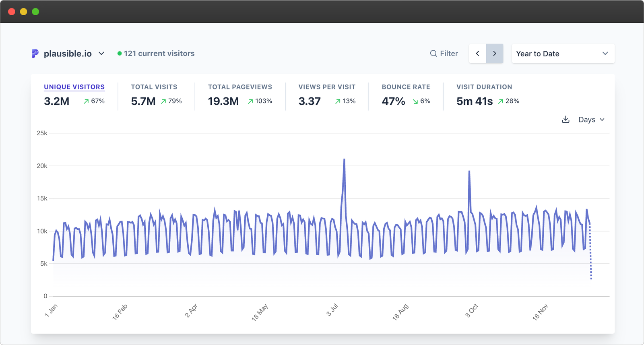Click the green macOS fullscreen button

click(35, 12)
